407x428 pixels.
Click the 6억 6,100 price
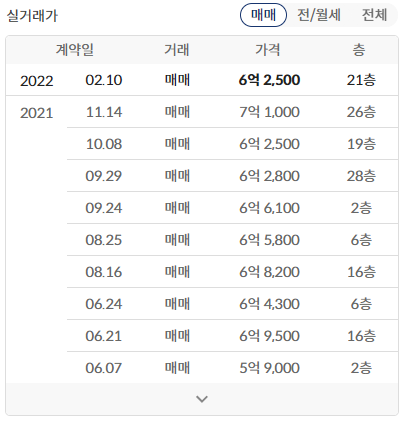pos(269,208)
